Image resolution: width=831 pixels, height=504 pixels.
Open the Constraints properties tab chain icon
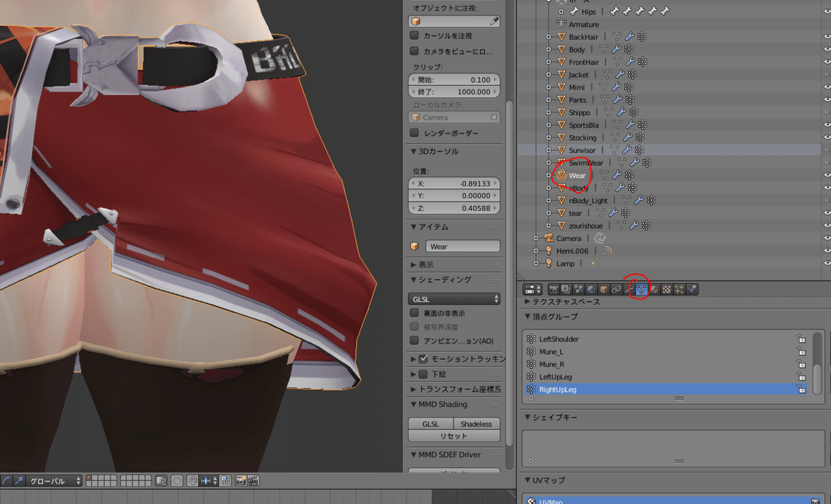pos(616,289)
